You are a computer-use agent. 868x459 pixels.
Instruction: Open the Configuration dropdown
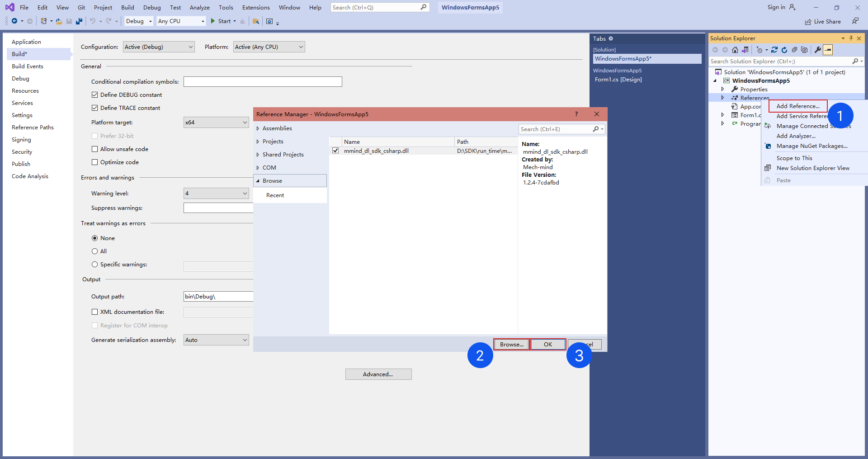159,47
